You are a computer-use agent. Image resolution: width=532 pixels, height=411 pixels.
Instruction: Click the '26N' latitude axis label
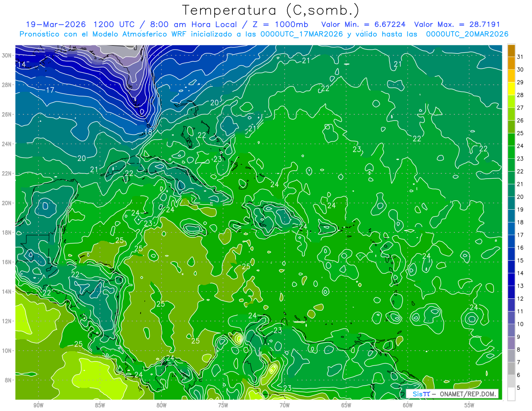(x=7, y=114)
